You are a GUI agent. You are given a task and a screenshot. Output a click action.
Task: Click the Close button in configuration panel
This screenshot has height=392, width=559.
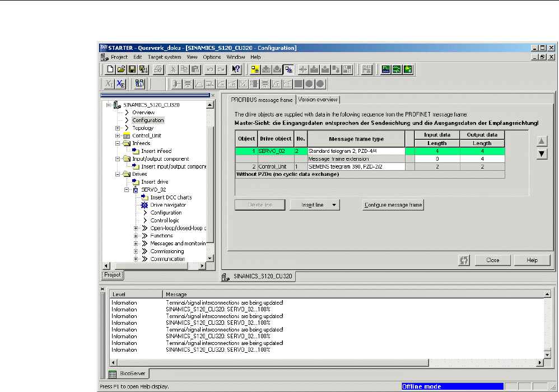point(493,260)
